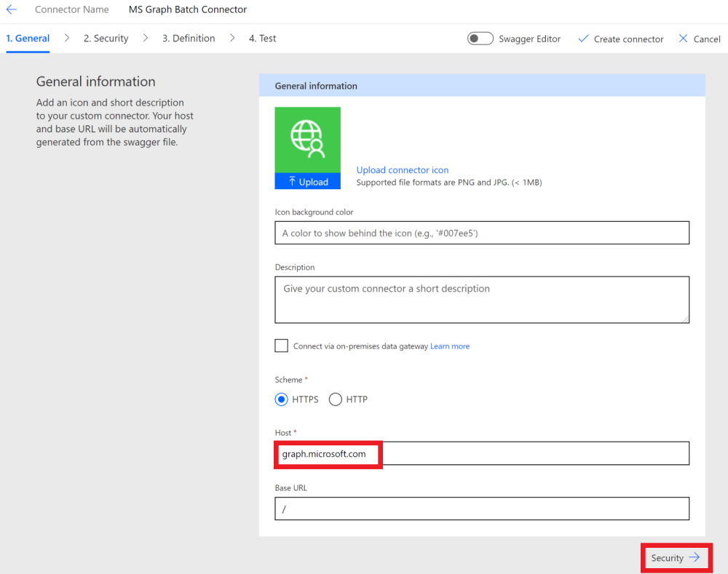Click the Connector Name label
728x574 pixels.
click(x=72, y=9)
